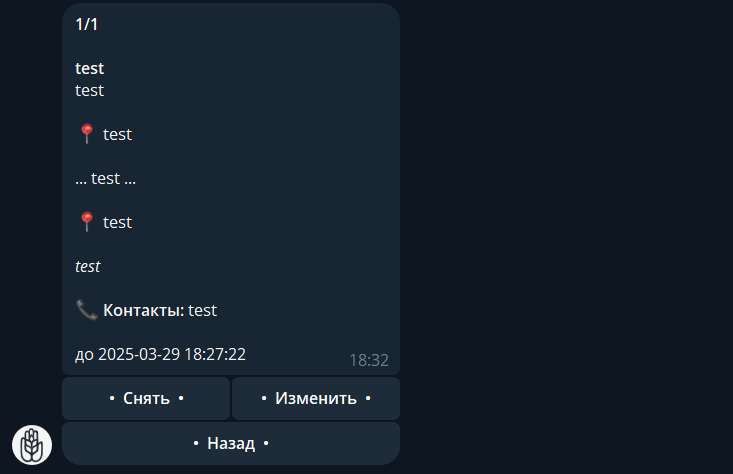Image resolution: width=733 pixels, height=474 pixels.
Task: Click the 18:32 message timestamp
Action: click(x=369, y=360)
